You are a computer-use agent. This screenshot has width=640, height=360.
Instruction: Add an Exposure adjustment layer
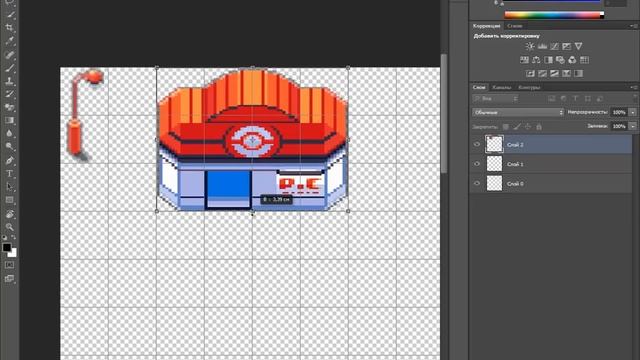(x=567, y=46)
